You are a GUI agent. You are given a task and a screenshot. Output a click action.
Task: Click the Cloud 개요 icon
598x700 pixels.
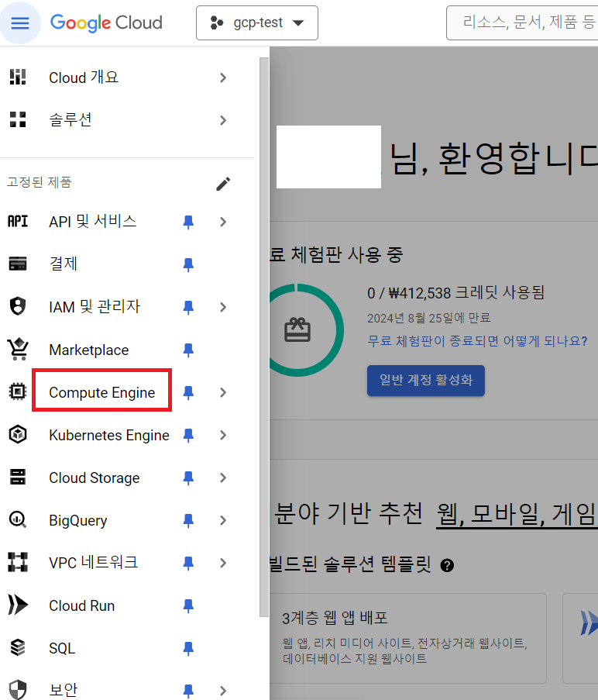pos(18,78)
